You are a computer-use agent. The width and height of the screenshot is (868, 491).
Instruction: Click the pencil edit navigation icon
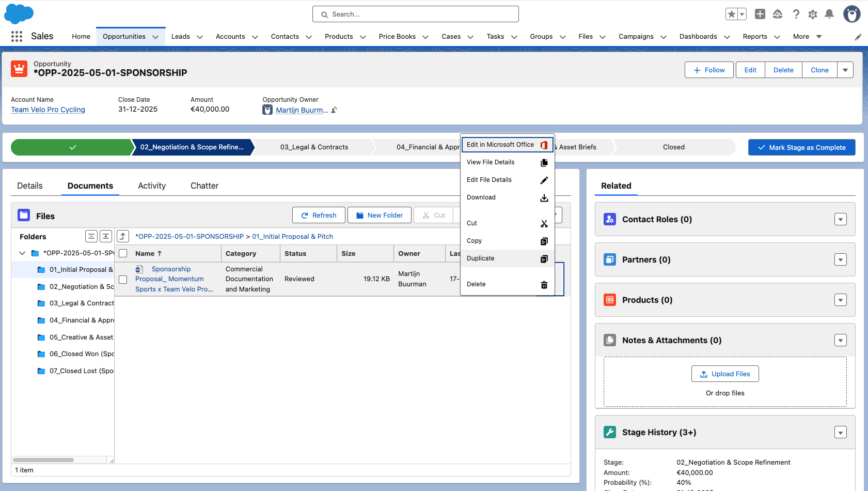858,37
